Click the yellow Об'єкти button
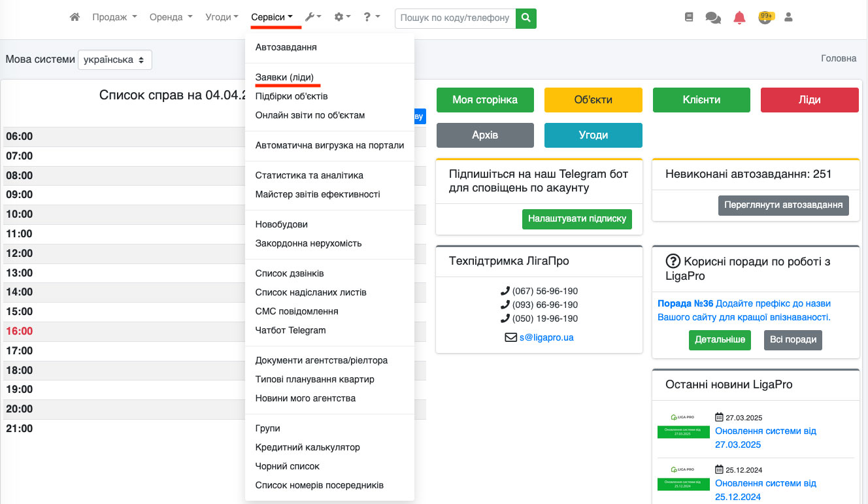 coord(593,100)
